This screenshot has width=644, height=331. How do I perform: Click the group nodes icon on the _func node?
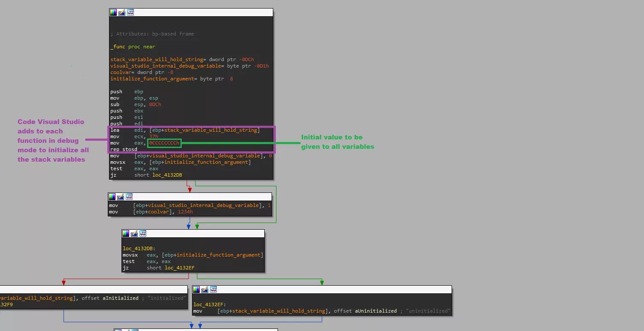coord(130,12)
